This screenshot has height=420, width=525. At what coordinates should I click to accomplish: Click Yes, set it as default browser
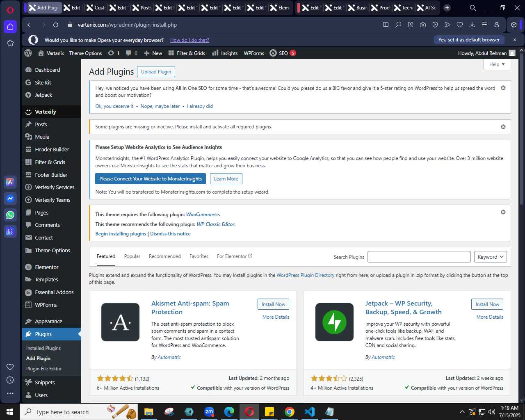469,40
